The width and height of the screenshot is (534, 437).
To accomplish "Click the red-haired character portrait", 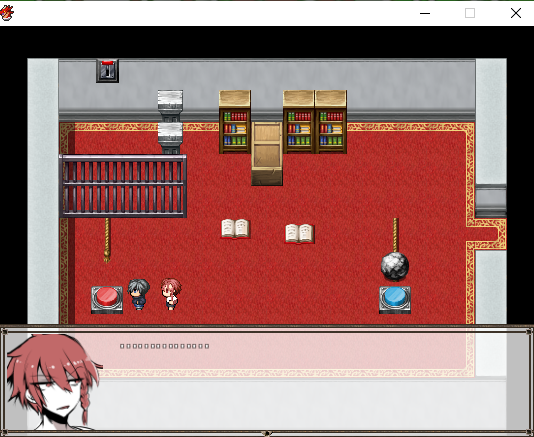I will click(54, 381).
